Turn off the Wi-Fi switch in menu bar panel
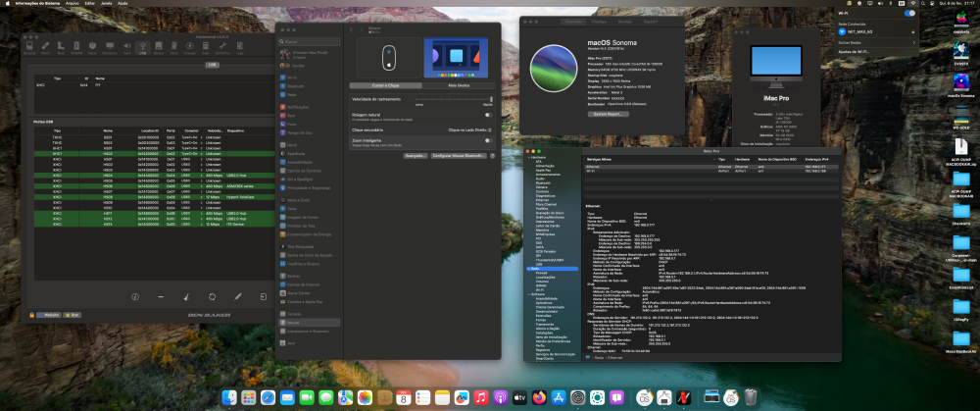 tap(909, 13)
